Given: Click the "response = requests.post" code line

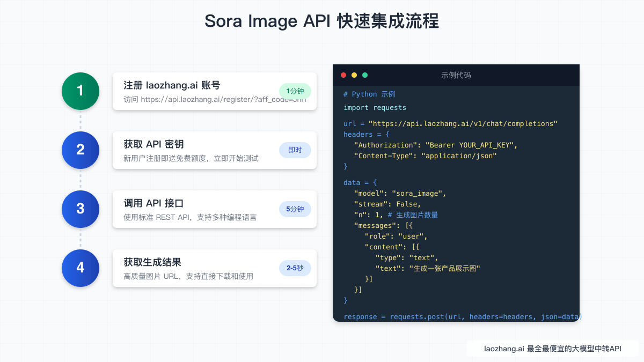Looking at the screenshot, I should (x=462, y=316).
